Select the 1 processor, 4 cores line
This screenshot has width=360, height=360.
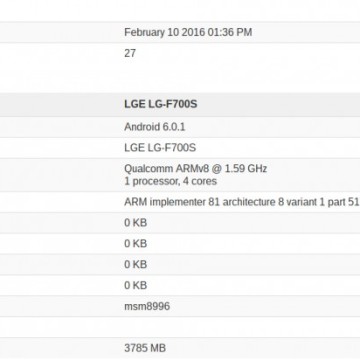(171, 181)
